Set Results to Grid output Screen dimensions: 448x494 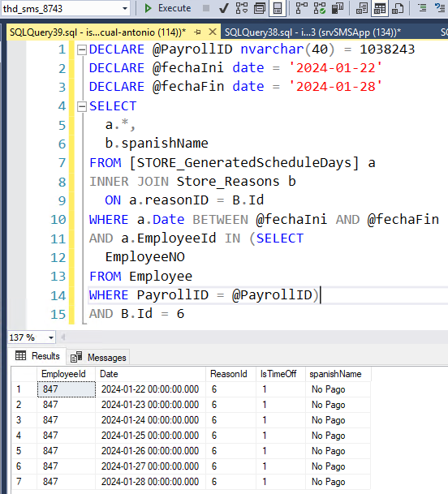[380, 8]
